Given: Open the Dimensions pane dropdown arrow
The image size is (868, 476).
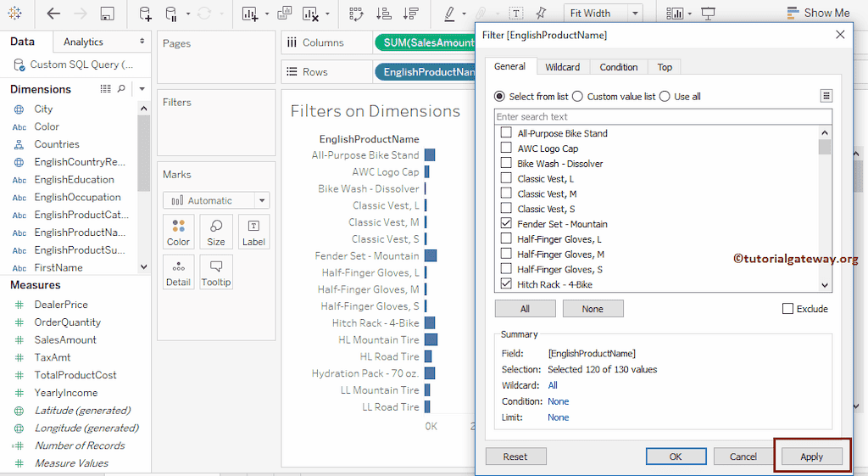Looking at the screenshot, I should 142,88.
